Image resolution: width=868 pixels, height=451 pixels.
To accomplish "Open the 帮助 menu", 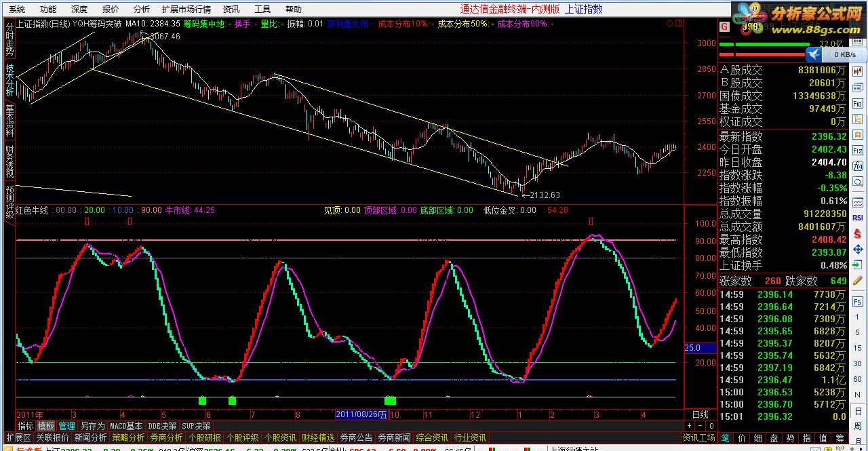I will click(x=294, y=9).
